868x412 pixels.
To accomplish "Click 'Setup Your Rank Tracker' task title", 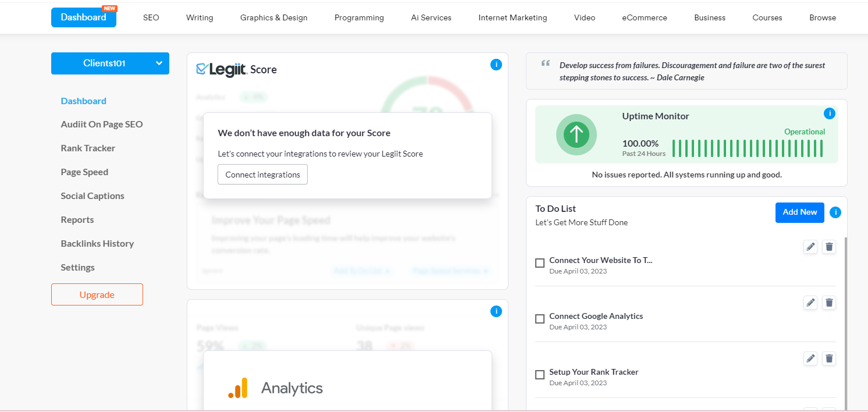I will click(x=594, y=372).
